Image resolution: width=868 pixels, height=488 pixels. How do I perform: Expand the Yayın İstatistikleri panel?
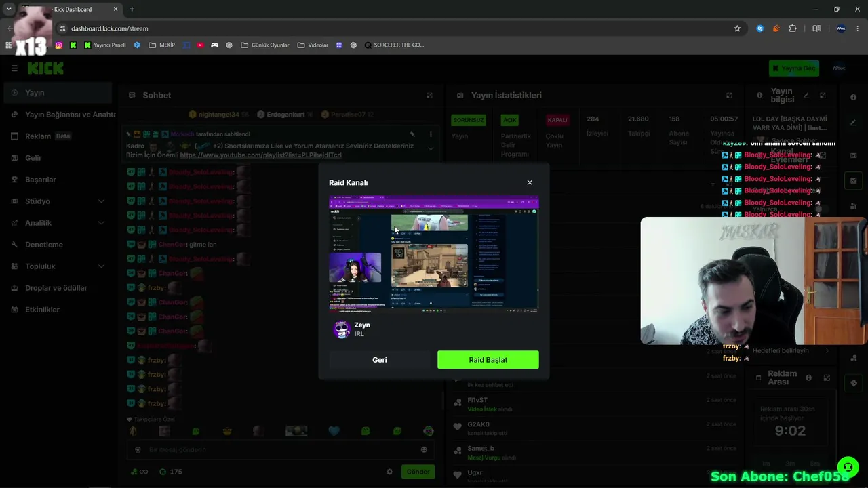coord(729,96)
